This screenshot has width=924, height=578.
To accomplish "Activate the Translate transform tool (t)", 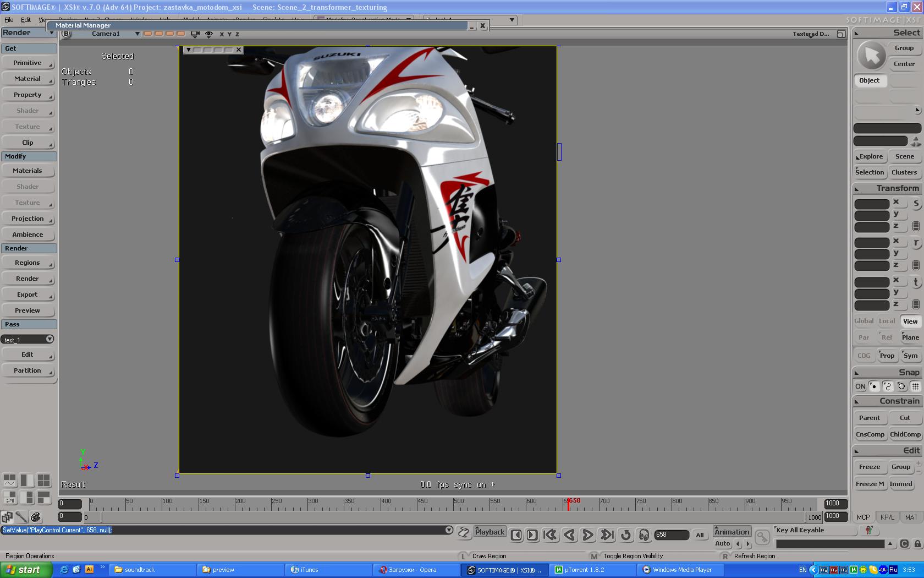I will 916,282.
